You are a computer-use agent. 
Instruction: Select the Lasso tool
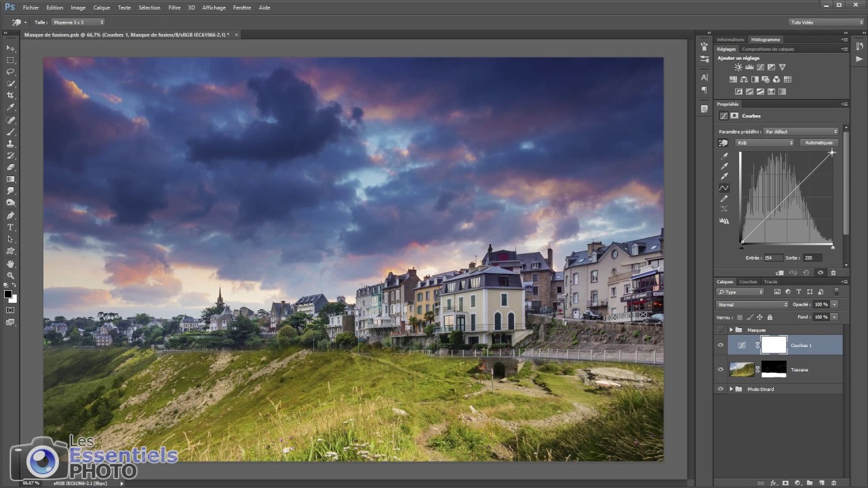[x=10, y=72]
